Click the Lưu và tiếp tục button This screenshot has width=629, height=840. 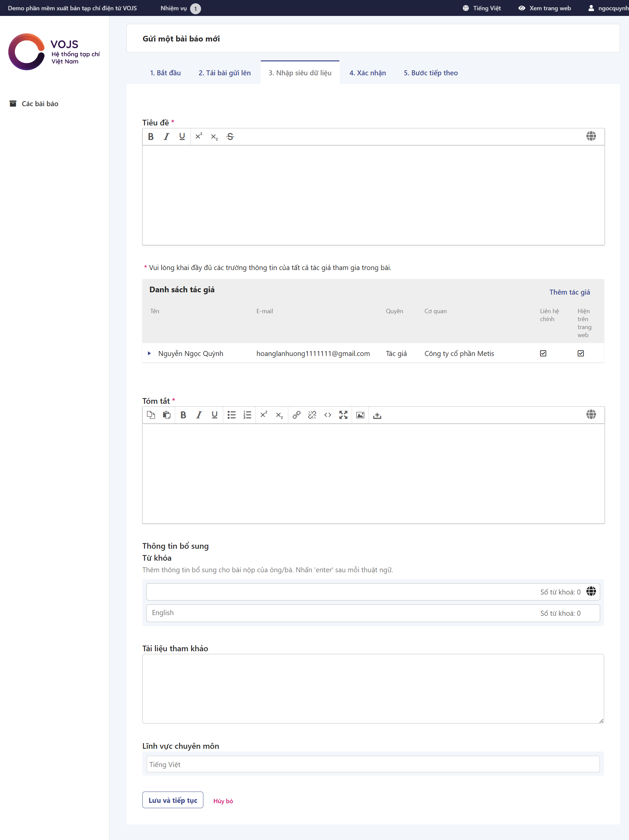coord(173,800)
